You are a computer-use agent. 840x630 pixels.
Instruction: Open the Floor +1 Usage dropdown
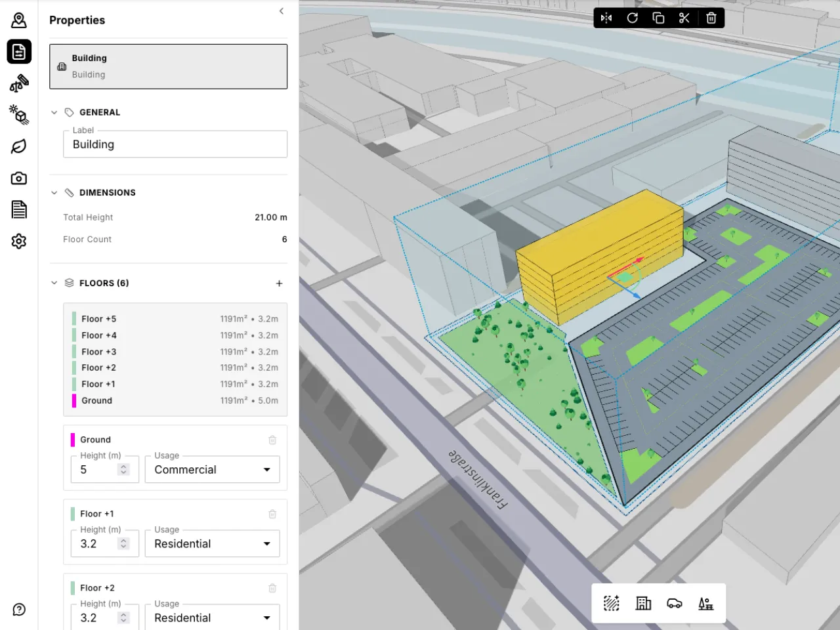point(213,544)
